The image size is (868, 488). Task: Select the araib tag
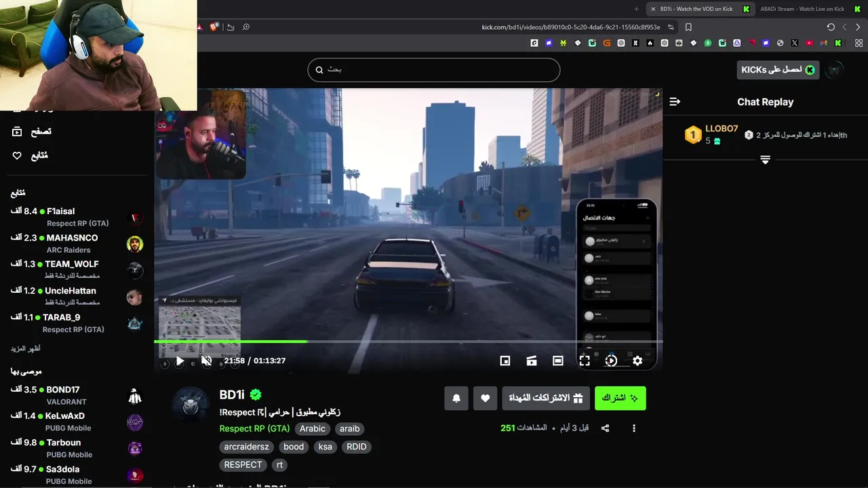(x=350, y=428)
